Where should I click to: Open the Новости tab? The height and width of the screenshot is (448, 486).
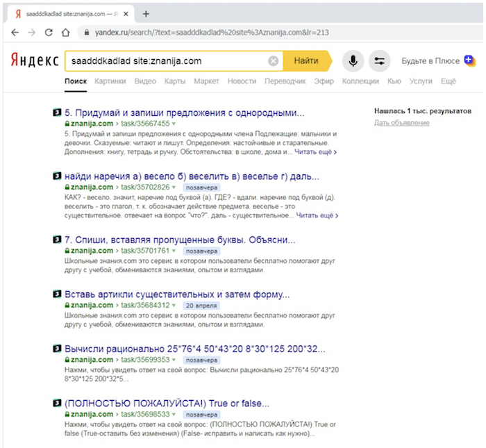pos(242,81)
